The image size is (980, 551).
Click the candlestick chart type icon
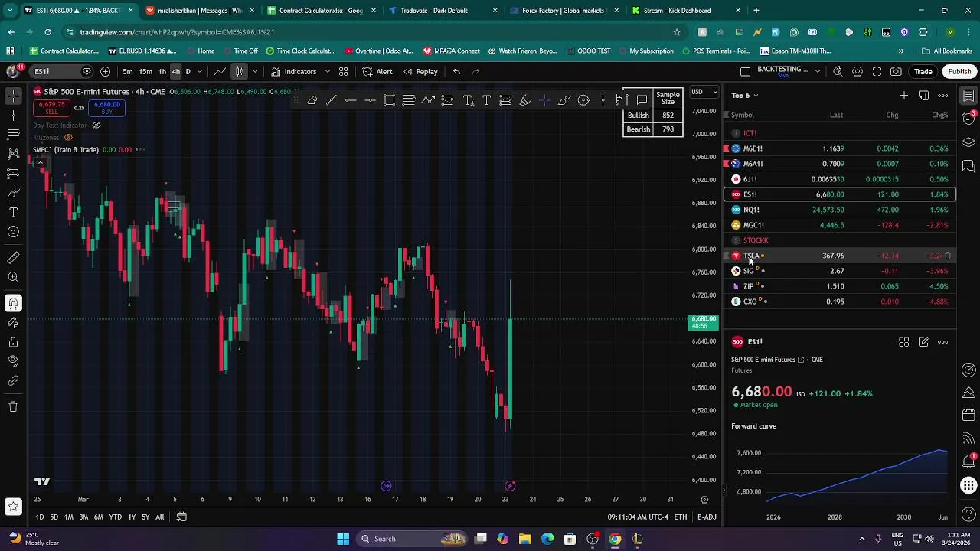click(x=240, y=71)
